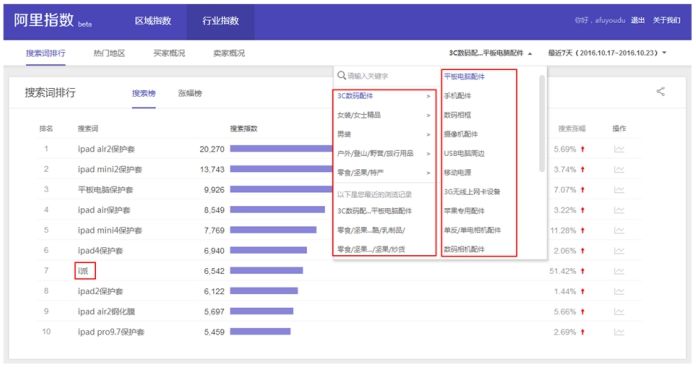Open recent record 零食/坚果.../坚果/炒货
696x367 pixels.
pyautogui.click(x=371, y=249)
